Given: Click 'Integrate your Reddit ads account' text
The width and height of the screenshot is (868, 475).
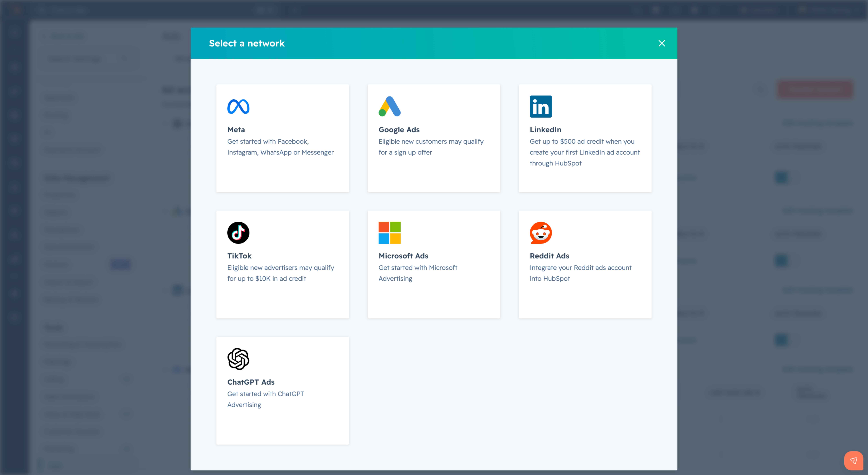Looking at the screenshot, I should point(581,273).
